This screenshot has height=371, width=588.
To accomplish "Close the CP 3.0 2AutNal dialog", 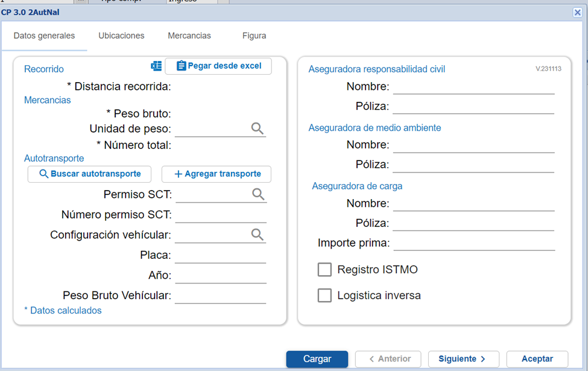I will pos(577,13).
